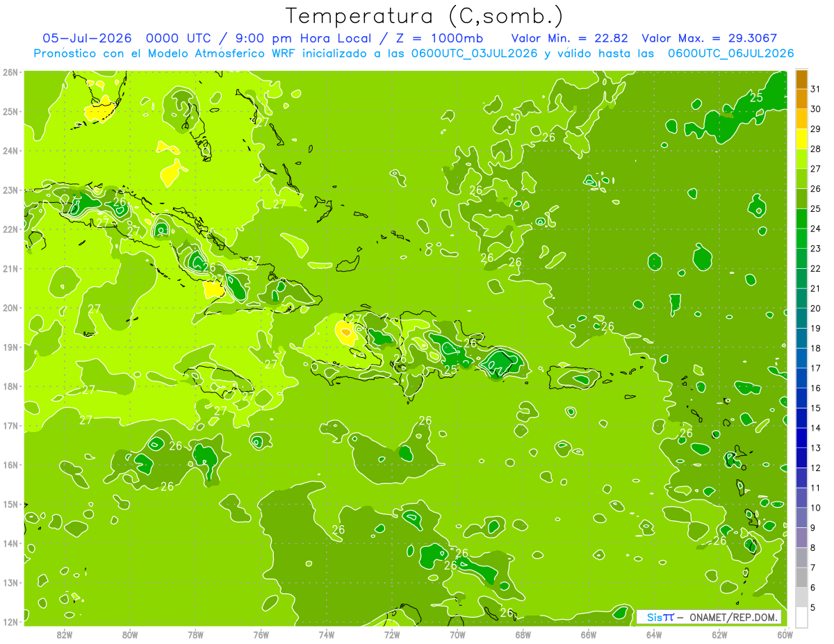Click the "66W" longitude axis label

coord(589,634)
